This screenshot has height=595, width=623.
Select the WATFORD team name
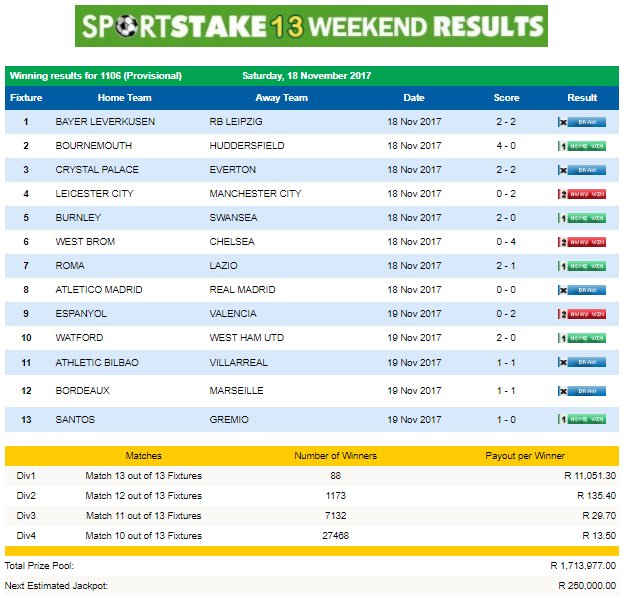click(x=79, y=338)
